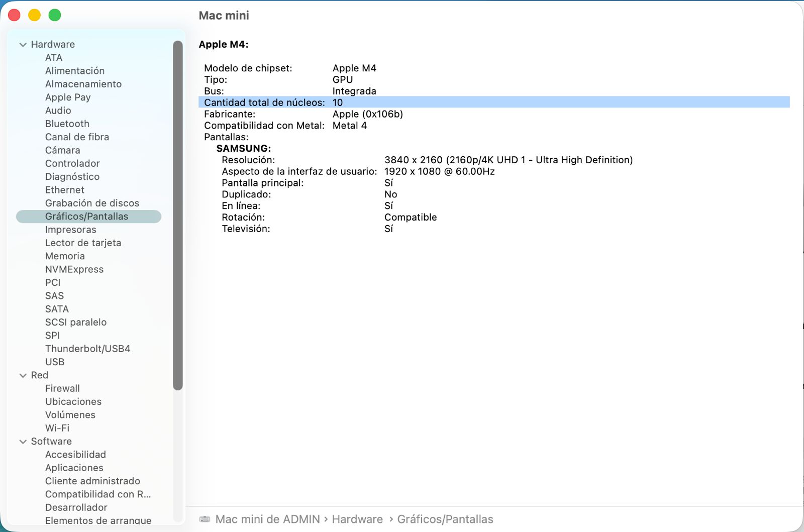The width and height of the screenshot is (804, 532).
Task: Open Grabación de discos
Action: [92, 203]
